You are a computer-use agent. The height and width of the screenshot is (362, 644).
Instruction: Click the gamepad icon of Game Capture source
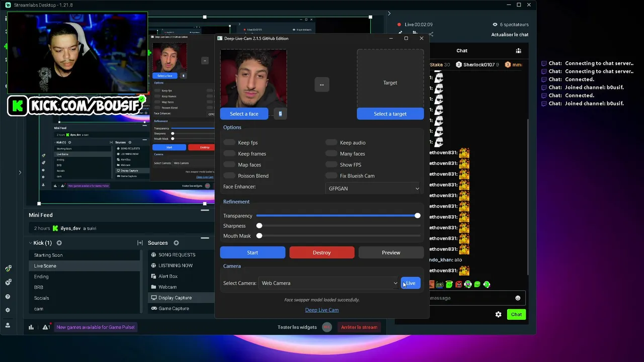[153, 308]
